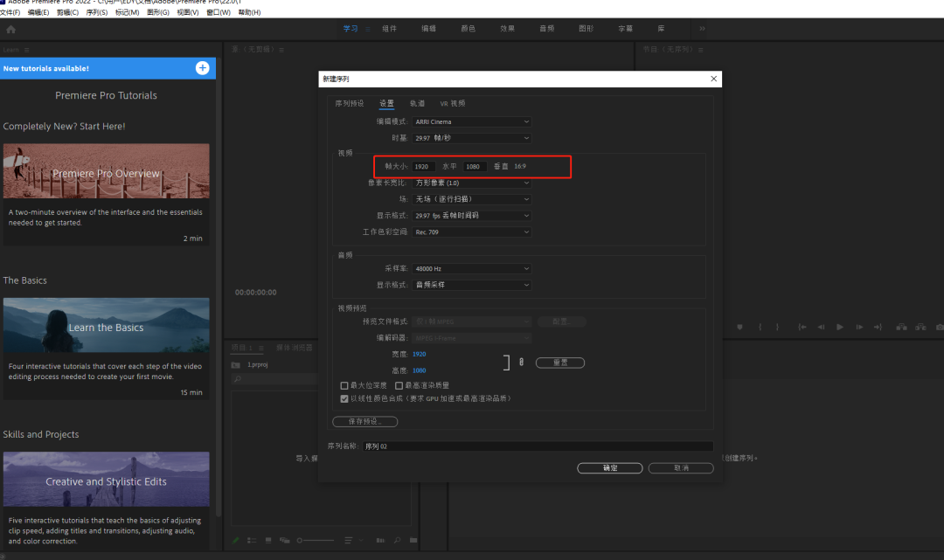Open the 工作色彩空间 Rec. 709 dropdown
The width and height of the screenshot is (944, 560).
coord(471,232)
